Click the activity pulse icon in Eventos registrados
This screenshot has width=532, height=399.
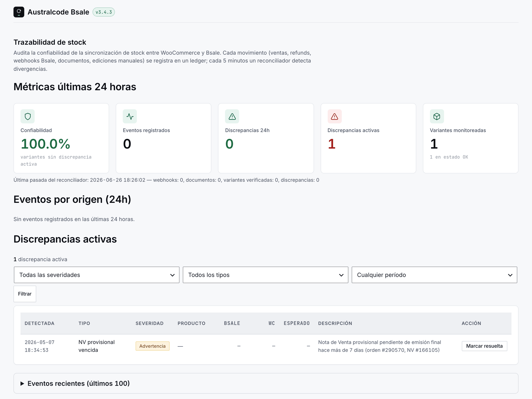(130, 116)
